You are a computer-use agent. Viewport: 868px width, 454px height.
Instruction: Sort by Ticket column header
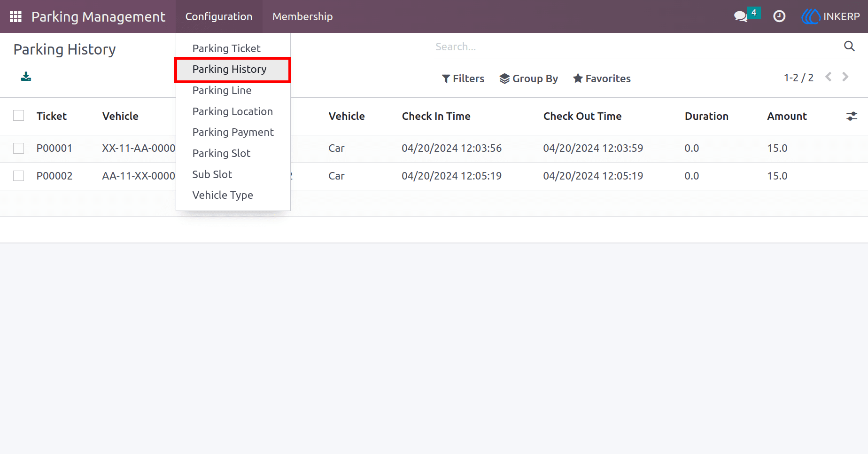click(52, 116)
